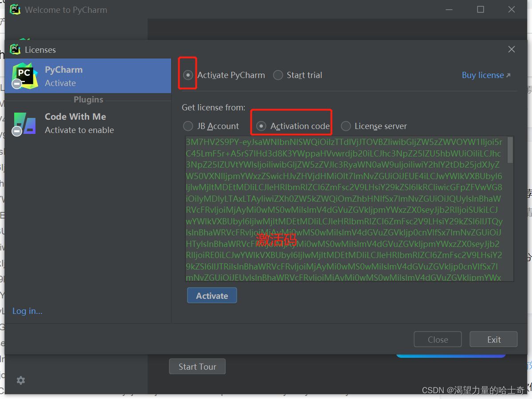Close the Licenses dialog with the X
532x399 pixels.
512,49
